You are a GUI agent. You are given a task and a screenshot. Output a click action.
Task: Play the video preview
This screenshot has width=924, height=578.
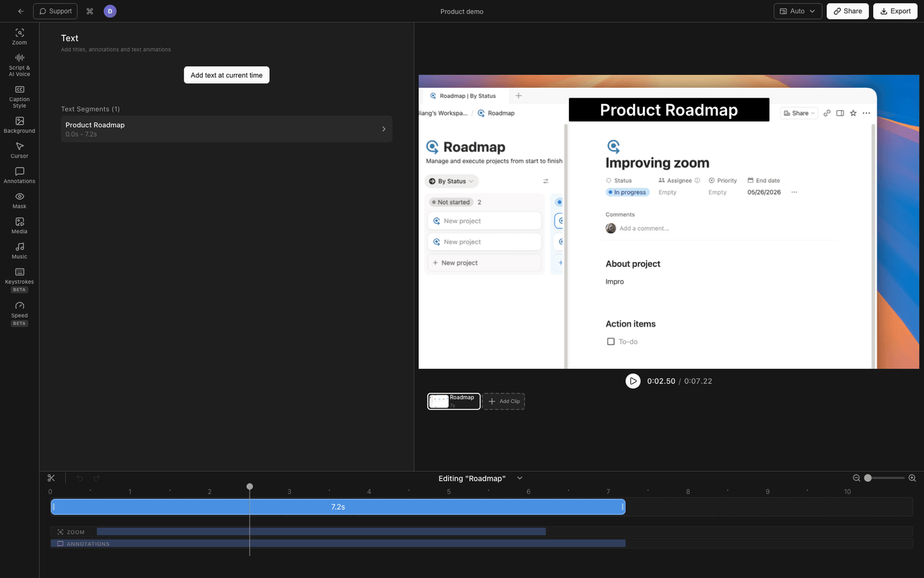[633, 381]
